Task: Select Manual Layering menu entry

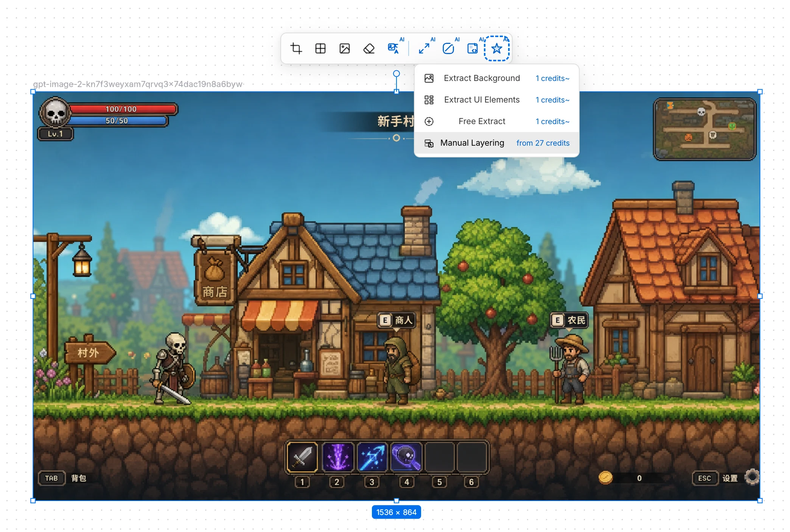Action: 497,143
